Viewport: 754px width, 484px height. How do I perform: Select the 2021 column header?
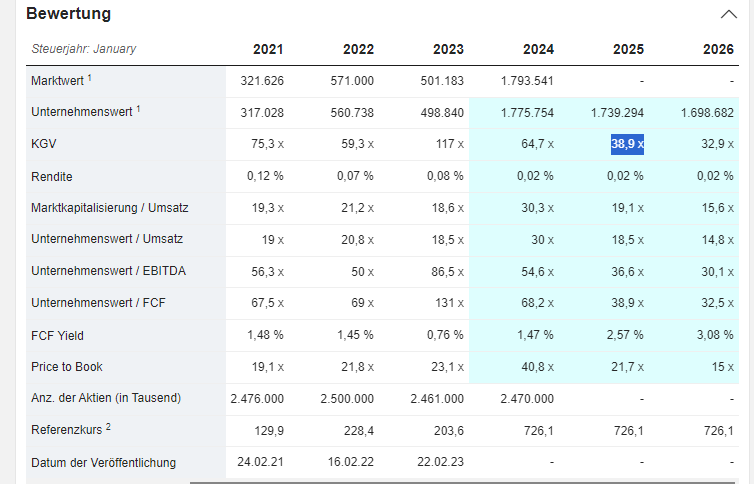click(x=268, y=49)
